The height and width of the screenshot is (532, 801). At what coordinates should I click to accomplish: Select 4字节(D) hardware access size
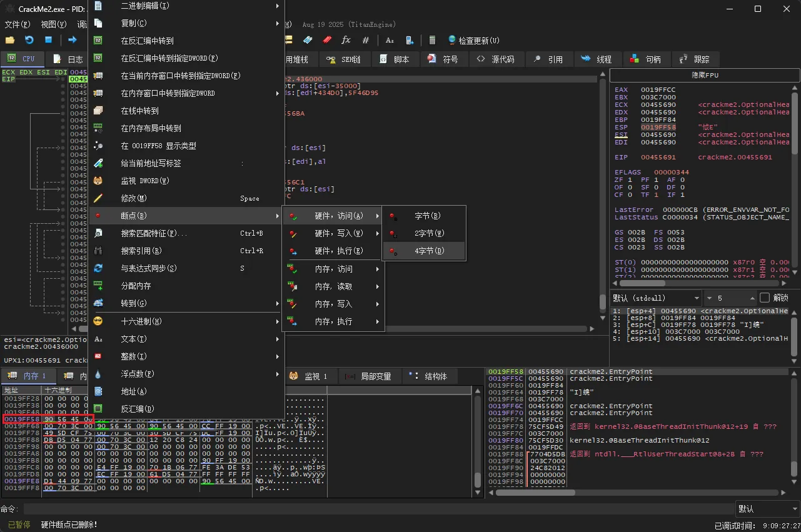424,251
